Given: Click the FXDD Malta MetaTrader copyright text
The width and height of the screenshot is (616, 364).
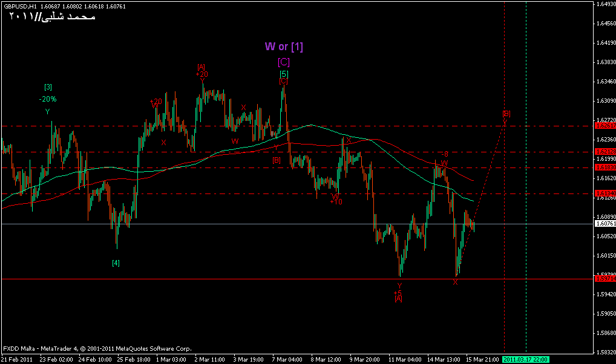Looking at the screenshot, I should coord(97,348).
